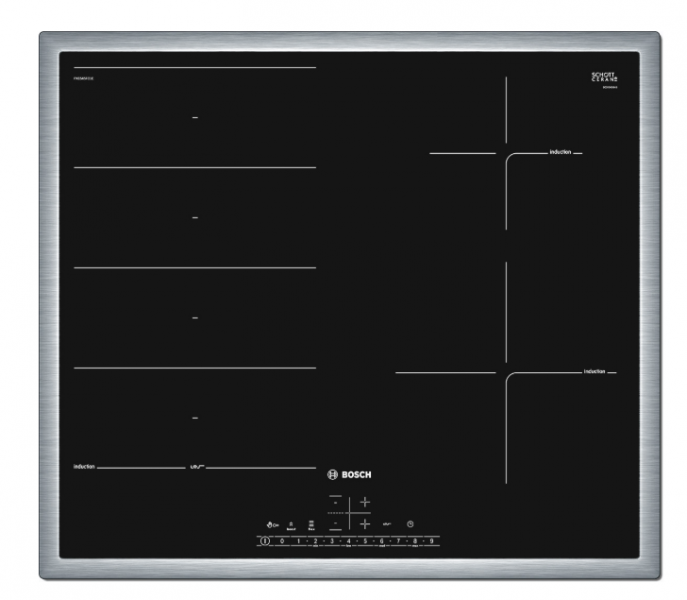Set heat level 1 on the slider

pyautogui.click(x=299, y=541)
